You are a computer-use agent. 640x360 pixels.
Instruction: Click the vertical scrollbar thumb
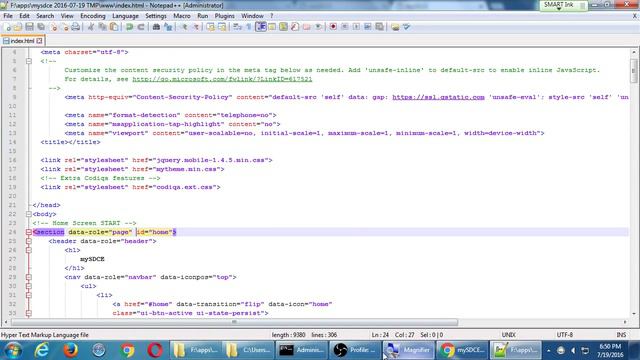point(633,71)
